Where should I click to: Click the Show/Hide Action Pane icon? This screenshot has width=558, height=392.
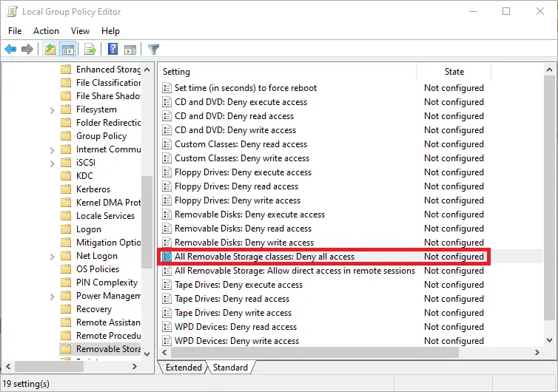click(x=130, y=49)
